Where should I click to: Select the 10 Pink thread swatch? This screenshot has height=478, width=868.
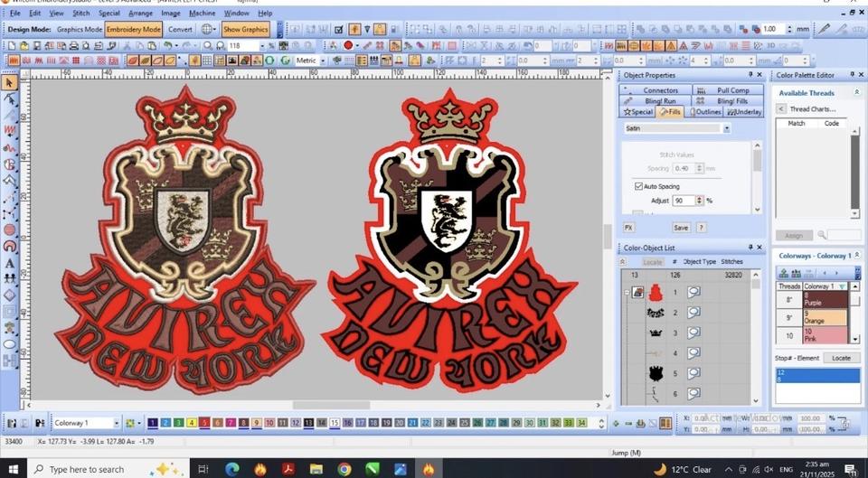826,334
